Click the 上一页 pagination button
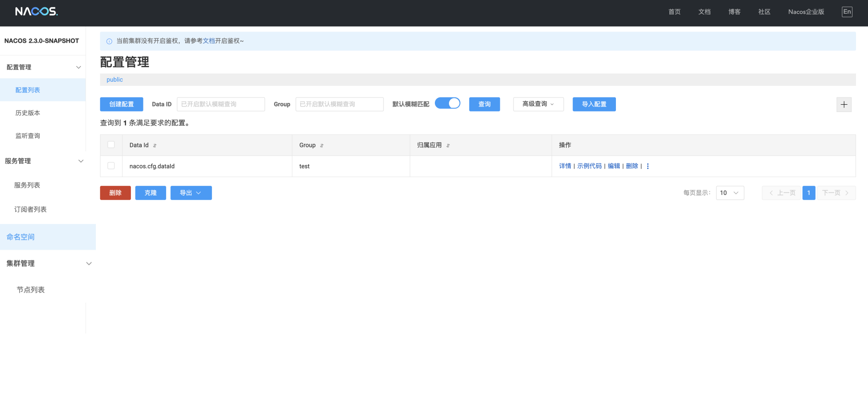The image size is (868, 395). (781, 193)
